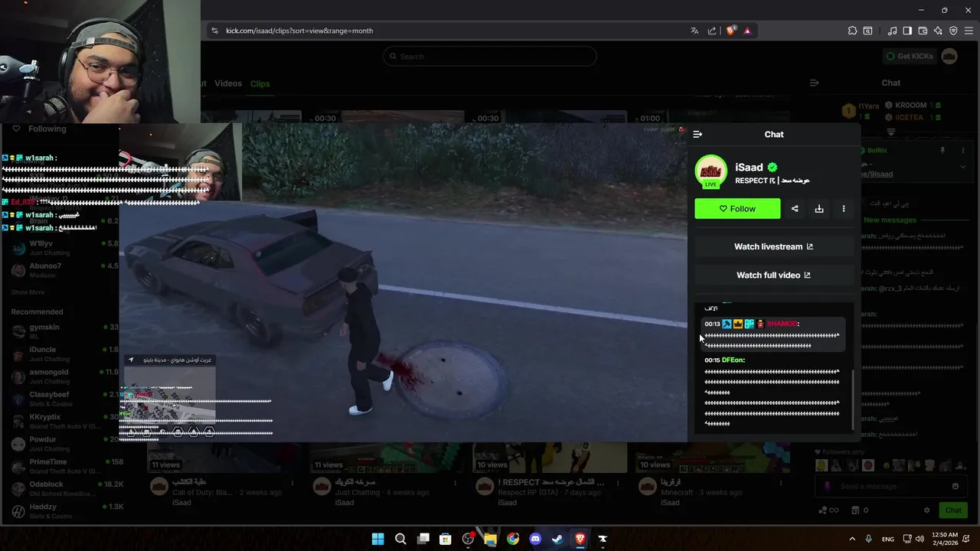
Task: Click the browser address bar URL
Action: coord(299,31)
